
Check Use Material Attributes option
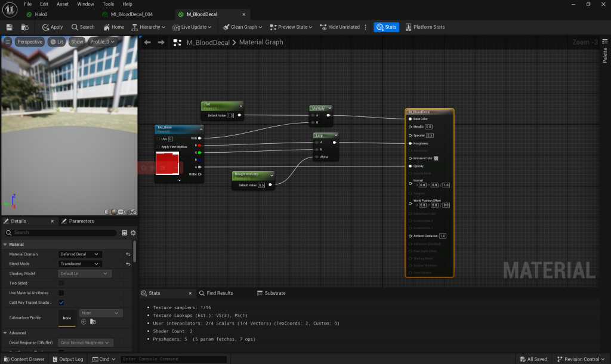(x=61, y=293)
